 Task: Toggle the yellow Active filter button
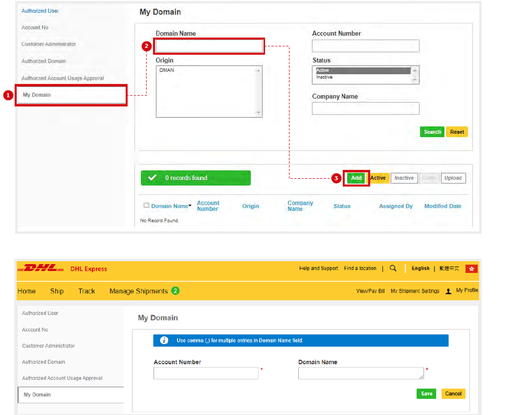click(x=378, y=178)
